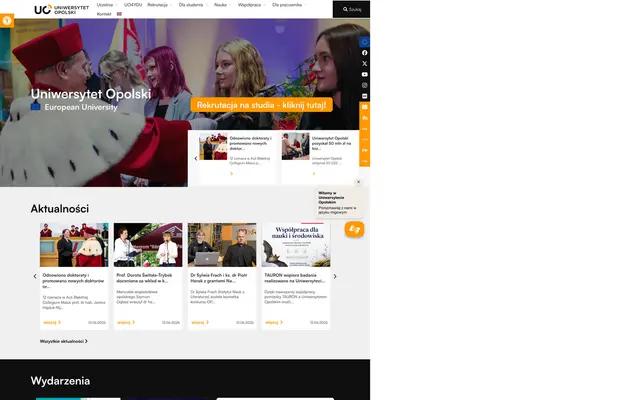Show previous hero news slide

tap(196, 158)
